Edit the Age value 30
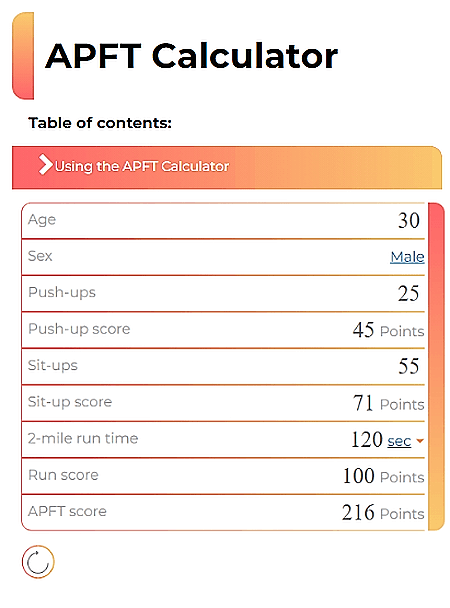 tap(409, 220)
